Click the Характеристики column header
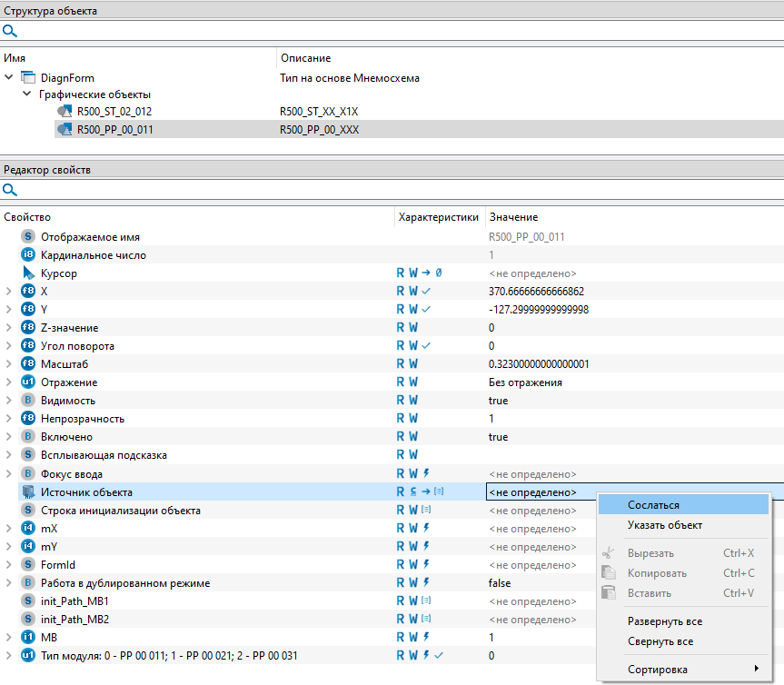The height and width of the screenshot is (685, 784). click(438, 217)
